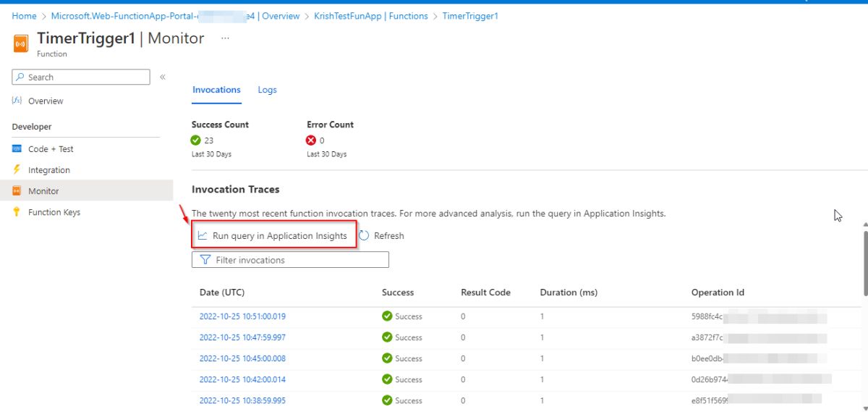
Task: Open invocation 2022-10-25 10:42:00.014
Action: pyautogui.click(x=242, y=379)
